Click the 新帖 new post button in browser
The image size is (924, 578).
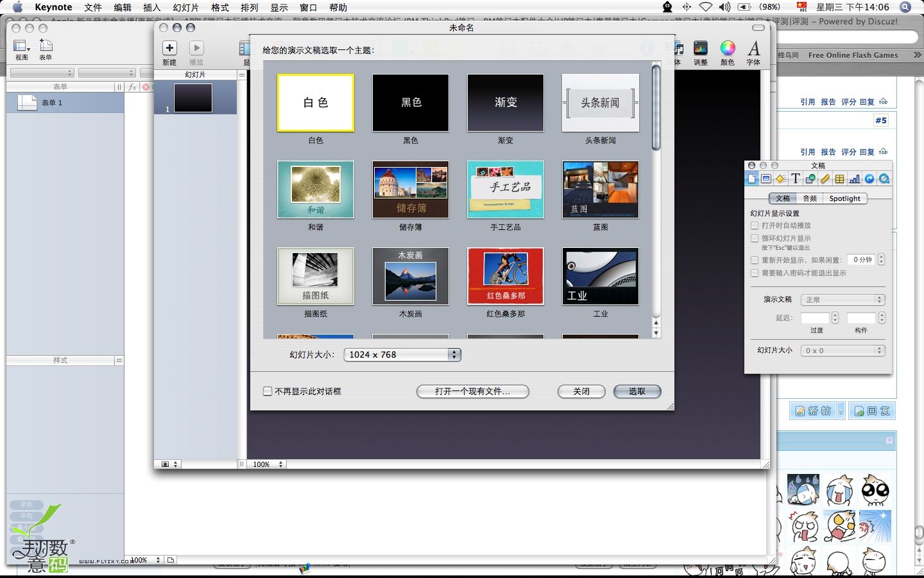click(x=813, y=411)
